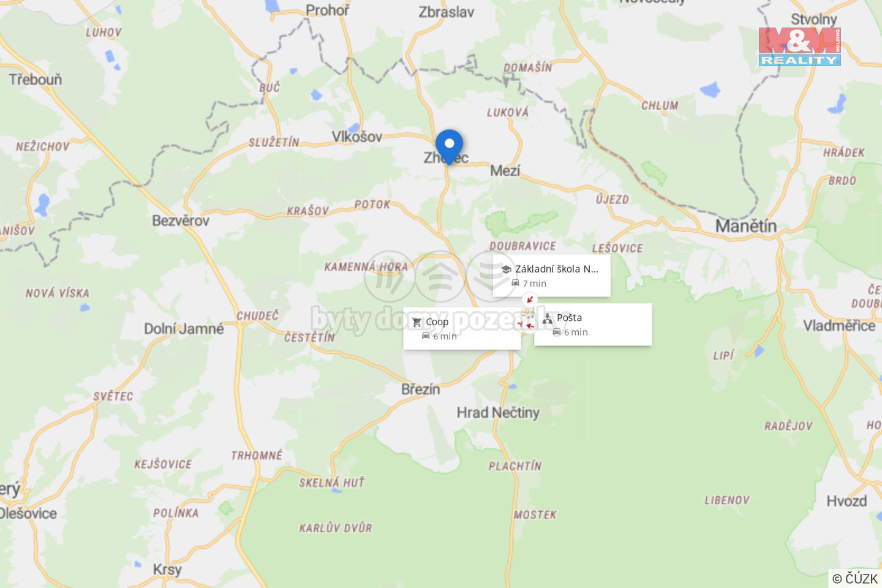Click the Třebouň town label
Image resolution: width=882 pixels, height=588 pixels.
pos(36,80)
